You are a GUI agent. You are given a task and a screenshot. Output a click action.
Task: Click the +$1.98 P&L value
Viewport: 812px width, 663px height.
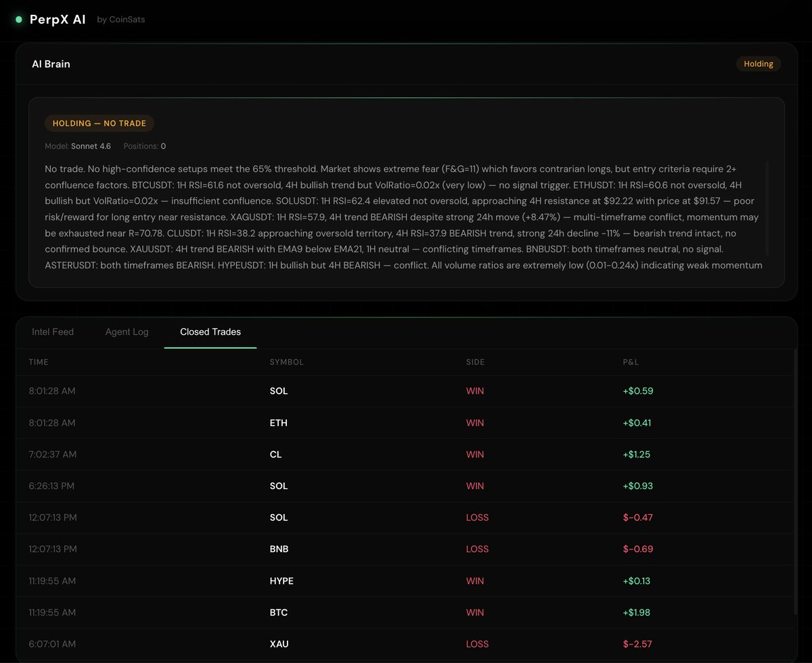pos(637,612)
